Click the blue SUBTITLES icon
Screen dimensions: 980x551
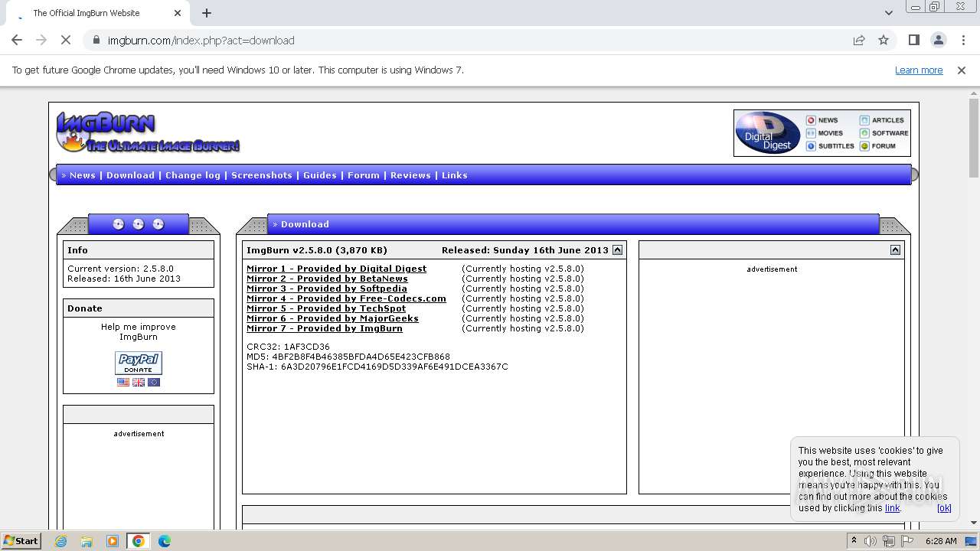point(811,146)
